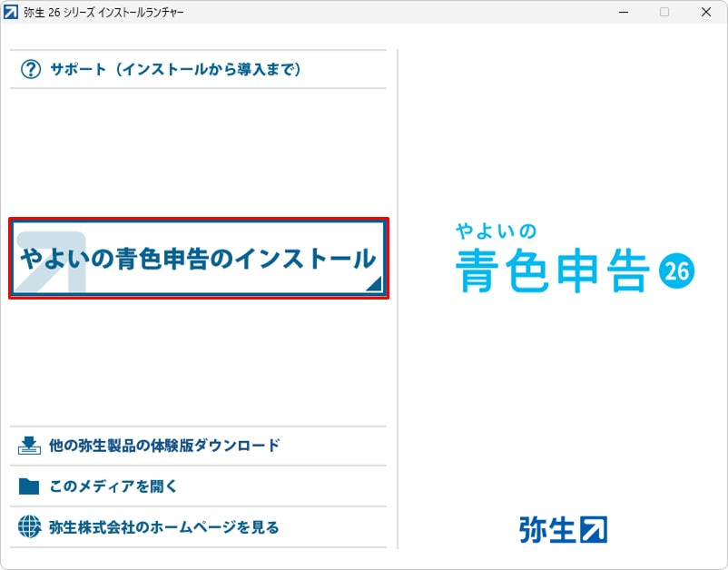
Task: Click the title bar text 弥生 26 シリーズ インストールランチャー
Action: (x=104, y=12)
